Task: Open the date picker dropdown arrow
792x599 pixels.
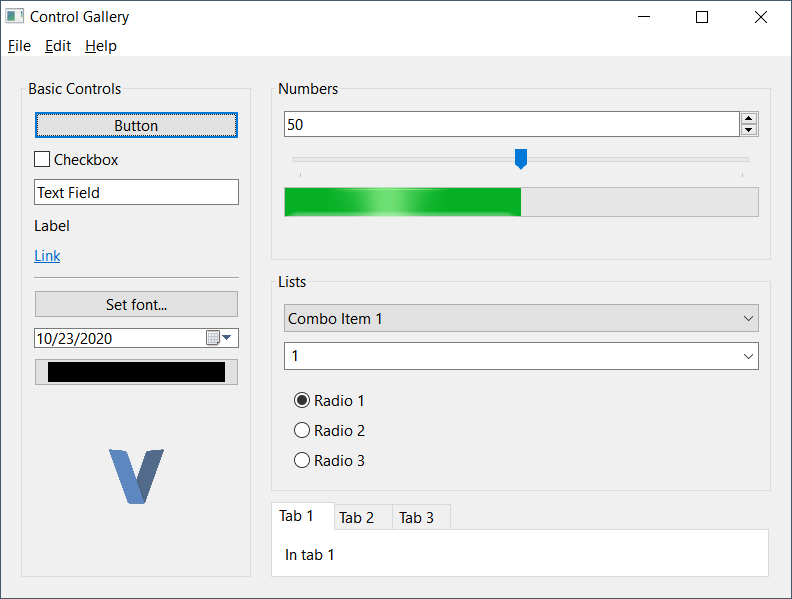Action: click(227, 337)
